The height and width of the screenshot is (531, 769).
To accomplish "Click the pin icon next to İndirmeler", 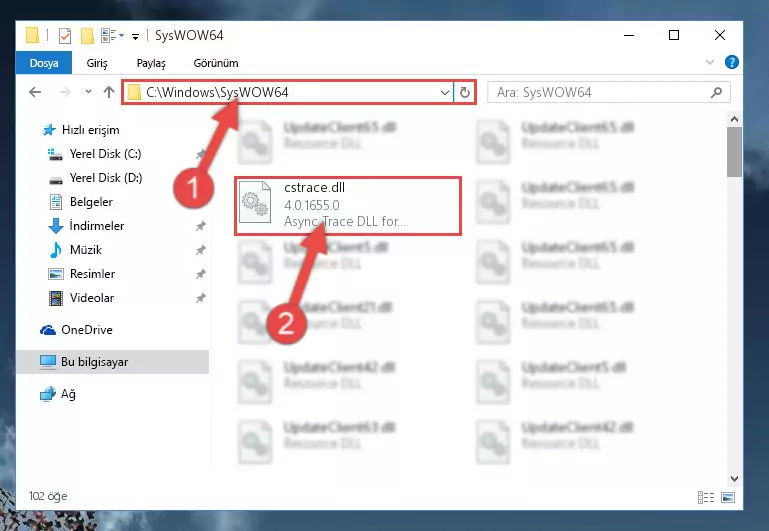I will pos(201,226).
